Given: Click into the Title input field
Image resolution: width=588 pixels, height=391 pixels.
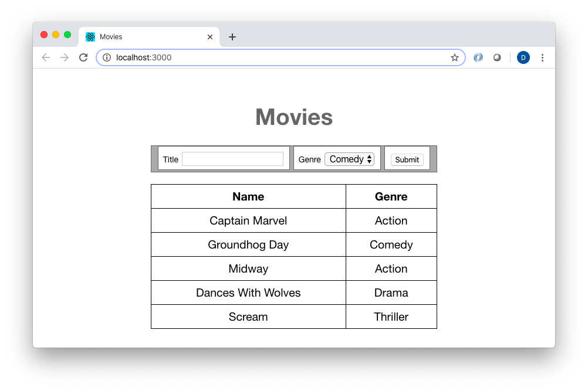Looking at the screenshot, I should pos(232,159).
